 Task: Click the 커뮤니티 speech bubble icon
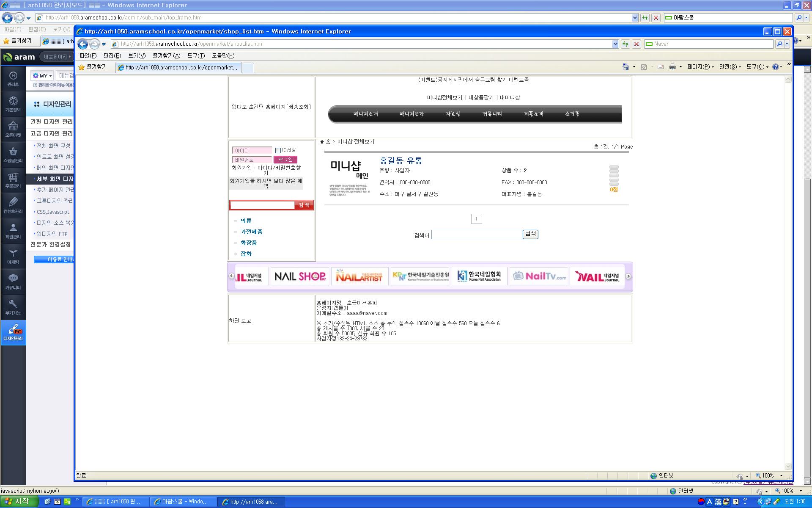click(x=13, y=282)
